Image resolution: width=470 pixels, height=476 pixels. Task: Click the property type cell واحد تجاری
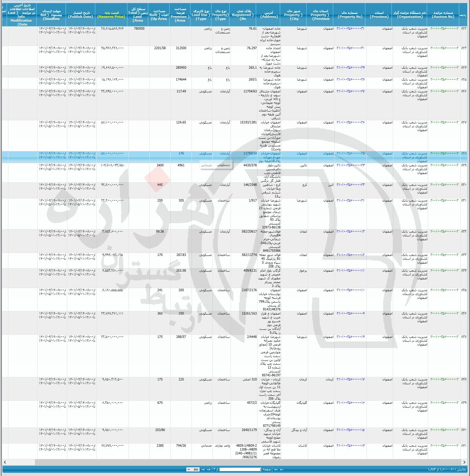[x=222, y=446]
